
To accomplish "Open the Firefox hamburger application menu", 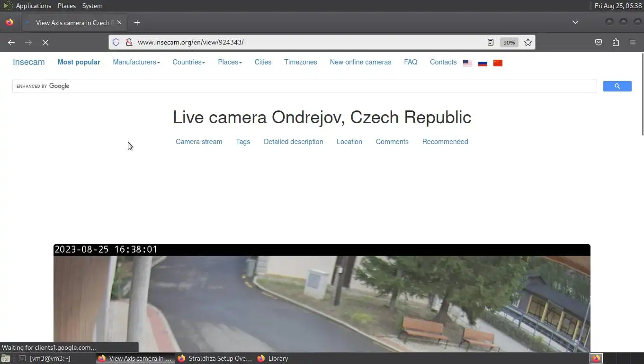I will point(633,42).
